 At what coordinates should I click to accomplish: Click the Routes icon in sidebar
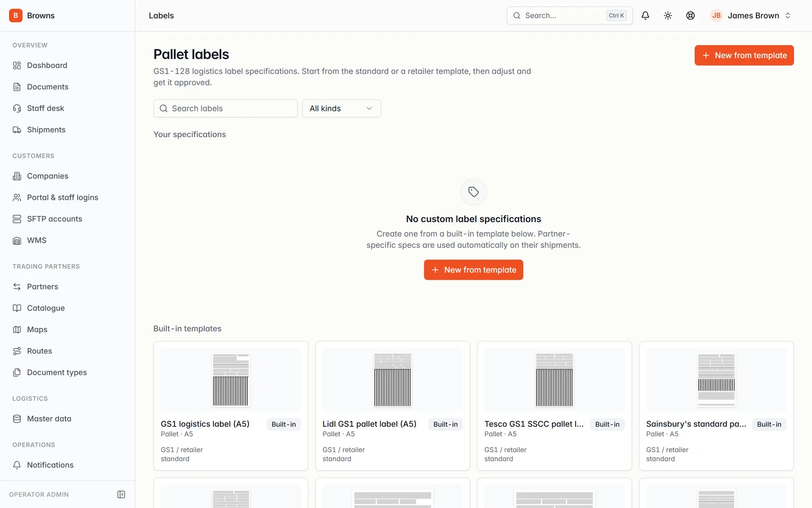point(17,351)
